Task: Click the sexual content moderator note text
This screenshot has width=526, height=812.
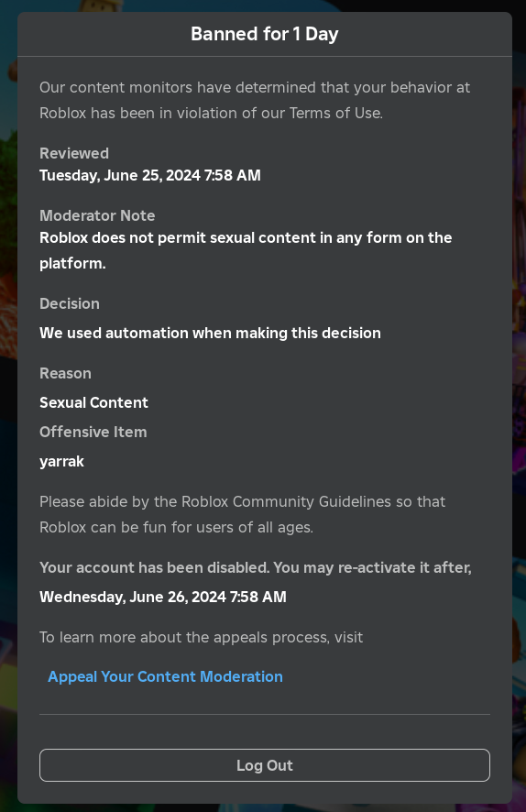Action: [x=246, y=250]
